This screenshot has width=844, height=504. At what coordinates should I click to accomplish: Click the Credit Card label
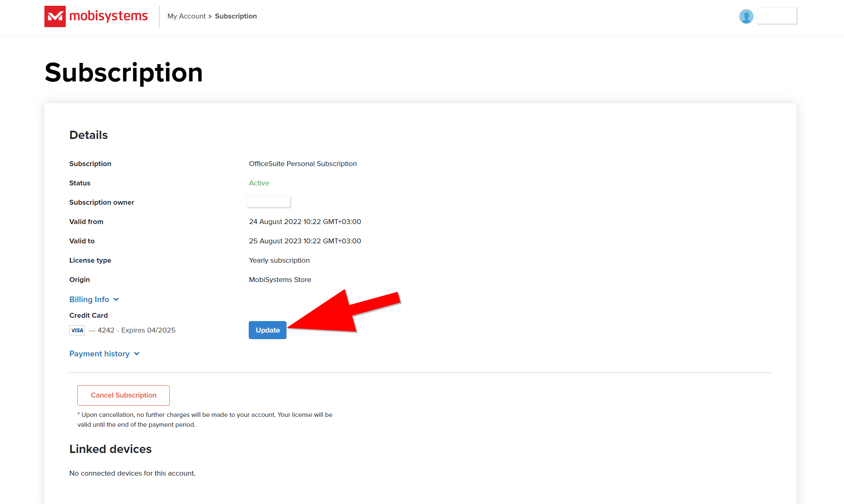(x=88, y=315)
